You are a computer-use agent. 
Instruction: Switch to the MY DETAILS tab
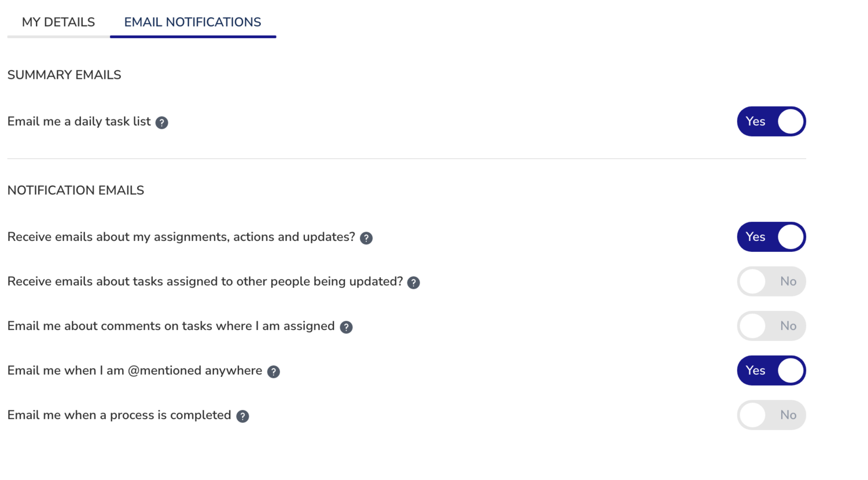(x=58, y=22)
